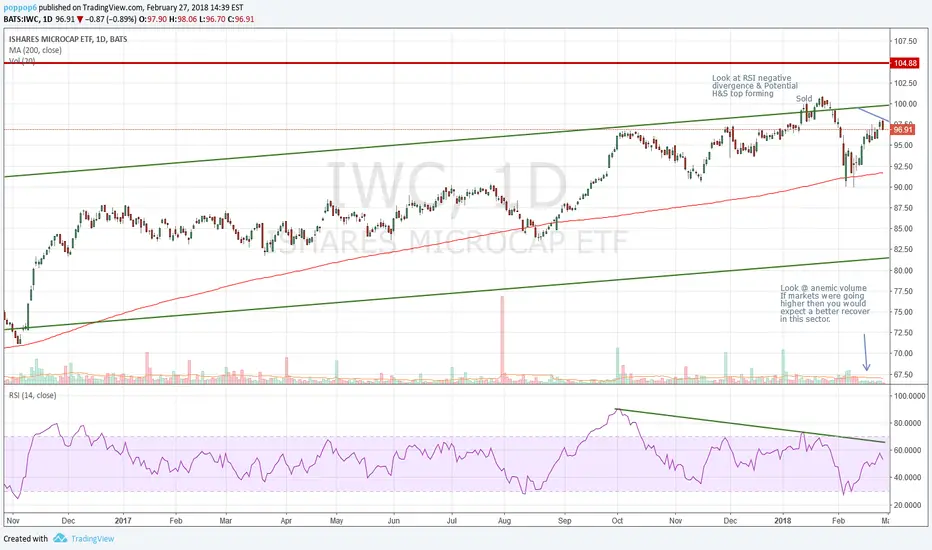Image resolution: width=932 pixels, height=550 pixels.
Task: Click the 100.0000 RSI axis label
Action: pos(908,396)
